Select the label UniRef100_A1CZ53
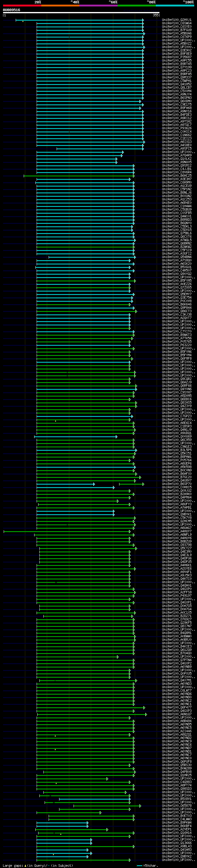197x868 pixels. tap(177, 199)
